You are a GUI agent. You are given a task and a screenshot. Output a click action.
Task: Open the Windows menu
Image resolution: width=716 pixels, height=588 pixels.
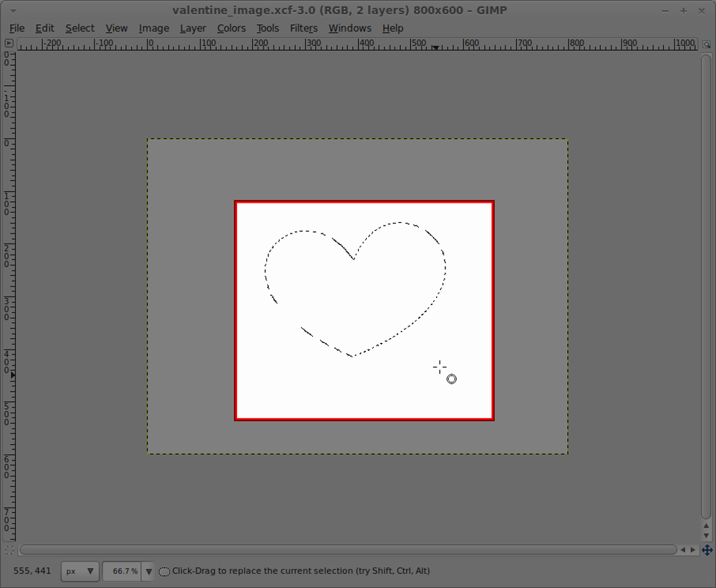coord(349,28)
